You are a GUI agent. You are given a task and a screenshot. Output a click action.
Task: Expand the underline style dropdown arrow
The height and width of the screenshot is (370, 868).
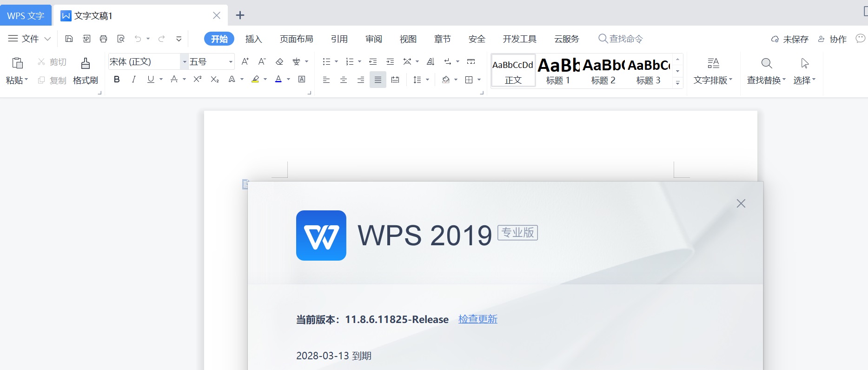point(161,80)
